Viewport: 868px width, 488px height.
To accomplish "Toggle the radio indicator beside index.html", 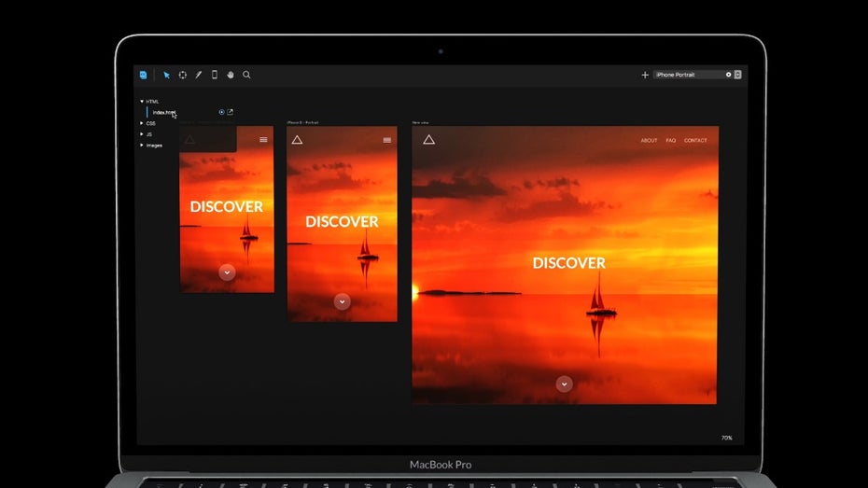I will (x=221, y=112).
